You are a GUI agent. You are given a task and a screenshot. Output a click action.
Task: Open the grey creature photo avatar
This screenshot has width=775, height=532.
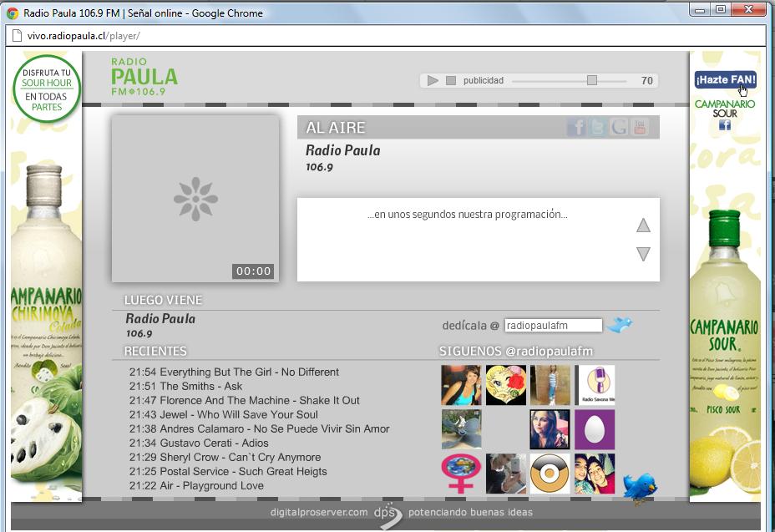pyautogui.click(x=461, y=429)
